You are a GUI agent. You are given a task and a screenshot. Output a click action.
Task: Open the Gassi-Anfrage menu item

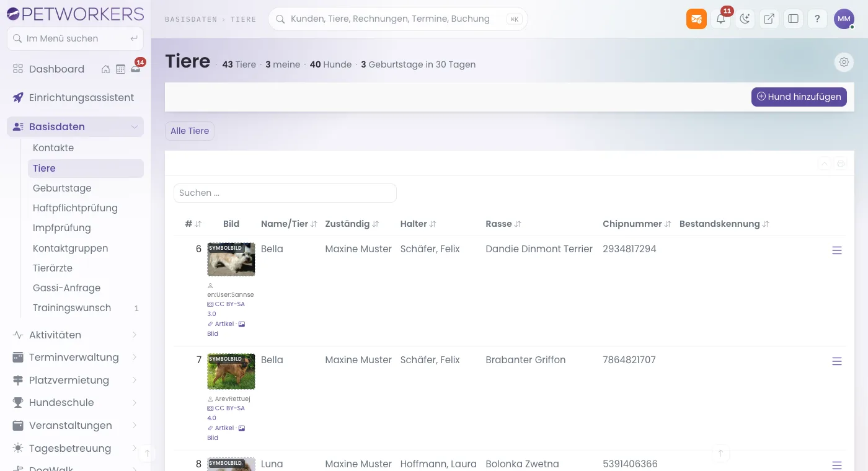(x=86, y=288)
